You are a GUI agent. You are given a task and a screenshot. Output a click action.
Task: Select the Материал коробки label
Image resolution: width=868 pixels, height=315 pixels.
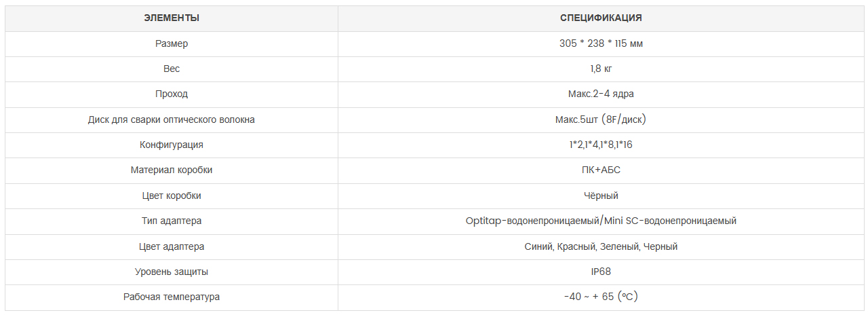pyautogui.click(x=172, y=170)
